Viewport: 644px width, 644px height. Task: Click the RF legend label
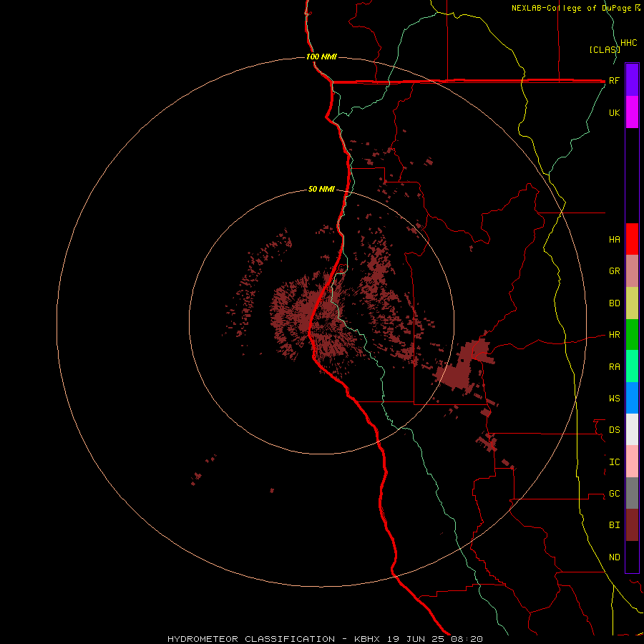(x=614, y=80)
